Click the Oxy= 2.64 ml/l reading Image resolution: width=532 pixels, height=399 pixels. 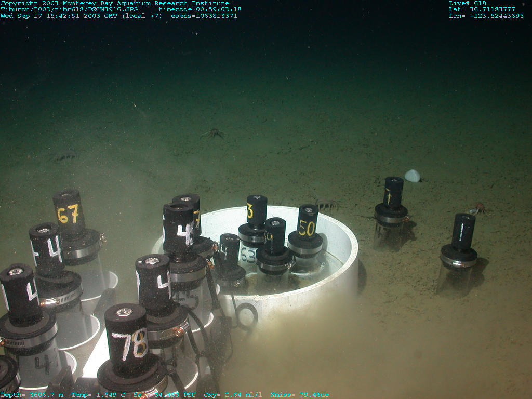pyautogui.click(x=233, y=395)
